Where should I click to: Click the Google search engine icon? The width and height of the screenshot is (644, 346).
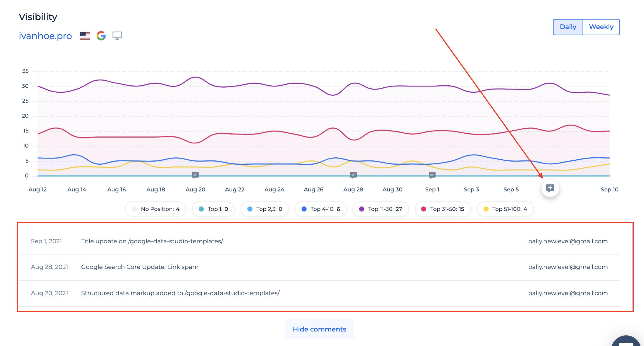[101, 36]
